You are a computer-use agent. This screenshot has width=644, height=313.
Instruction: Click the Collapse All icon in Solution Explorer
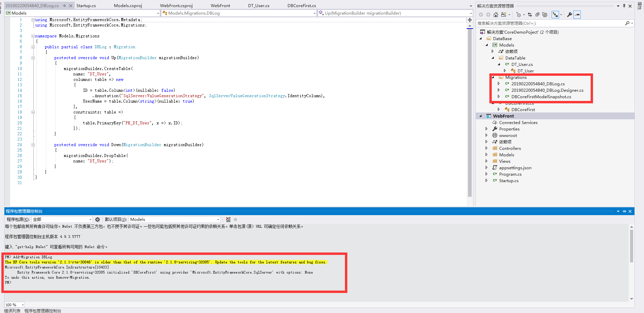point(537,15)
